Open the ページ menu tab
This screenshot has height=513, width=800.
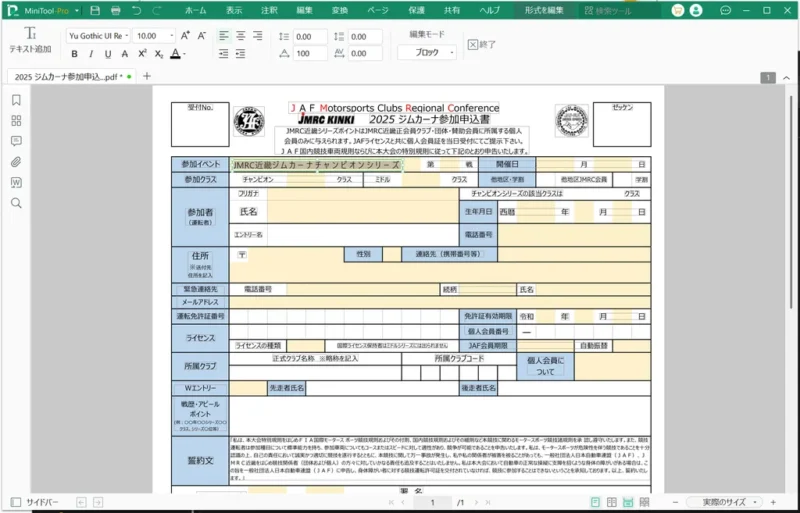coord(378,10)
